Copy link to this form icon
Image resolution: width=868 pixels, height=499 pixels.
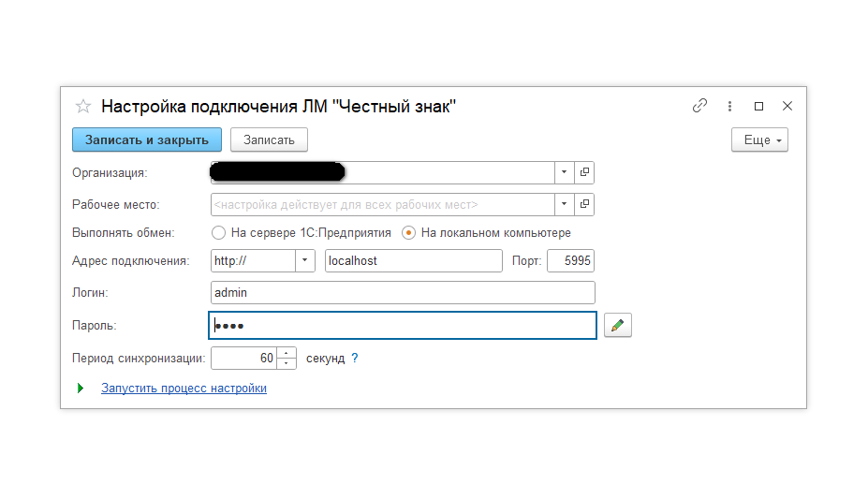[699, 106]
